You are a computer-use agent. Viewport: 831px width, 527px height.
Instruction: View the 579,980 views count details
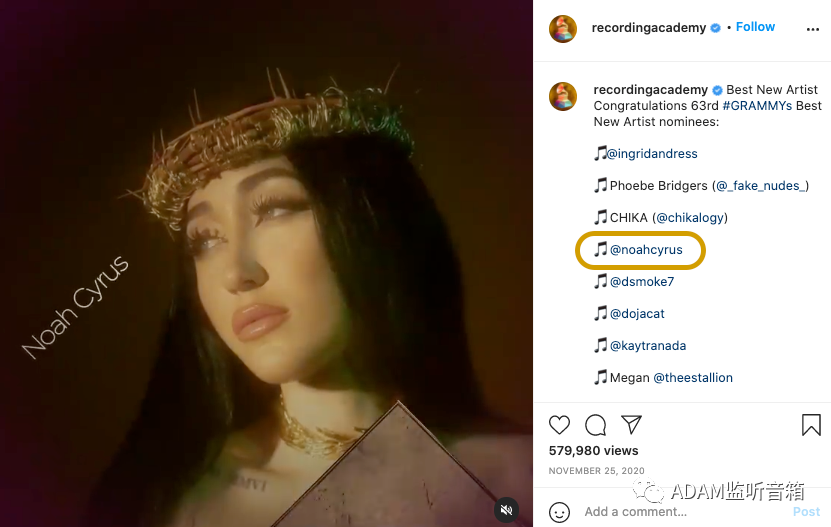[x=594, y=451]
